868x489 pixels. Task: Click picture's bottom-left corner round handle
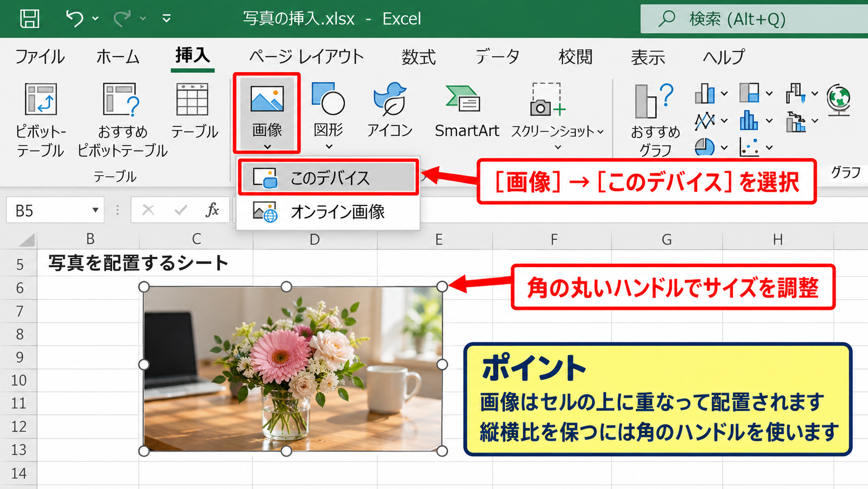[x=144, y=451]
